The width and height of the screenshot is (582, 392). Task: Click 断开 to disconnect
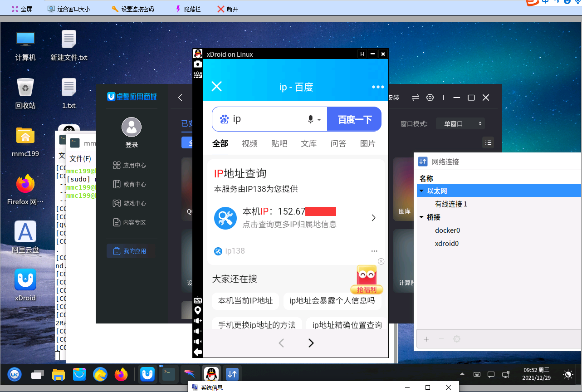(x=228, y=9)
